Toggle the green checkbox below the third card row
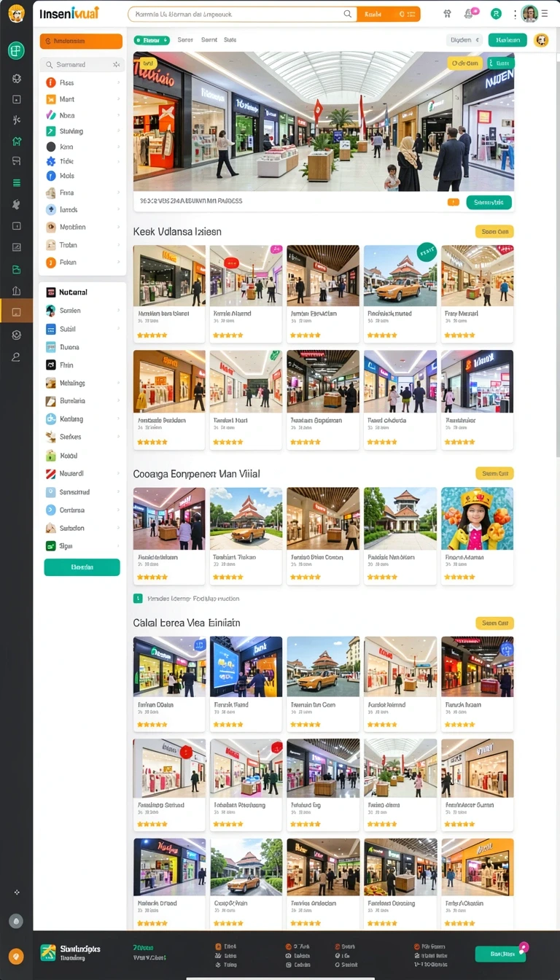This screenshot has width=560, height=980. 138,599
